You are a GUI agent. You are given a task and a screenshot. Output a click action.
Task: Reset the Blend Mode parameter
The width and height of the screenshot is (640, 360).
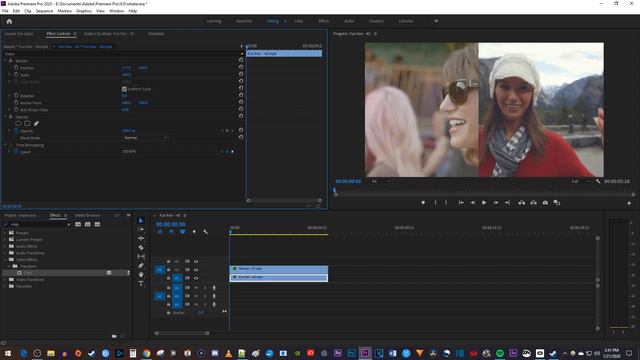[241, 138]
